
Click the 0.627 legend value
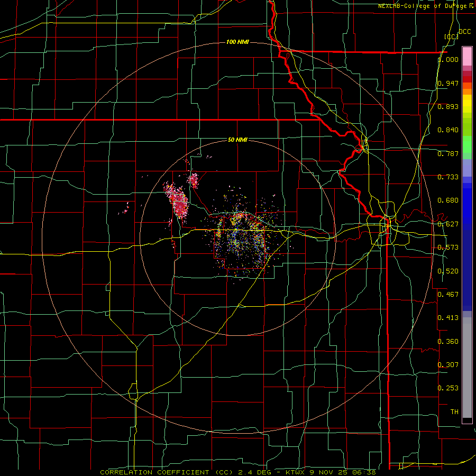click(448, 224)
